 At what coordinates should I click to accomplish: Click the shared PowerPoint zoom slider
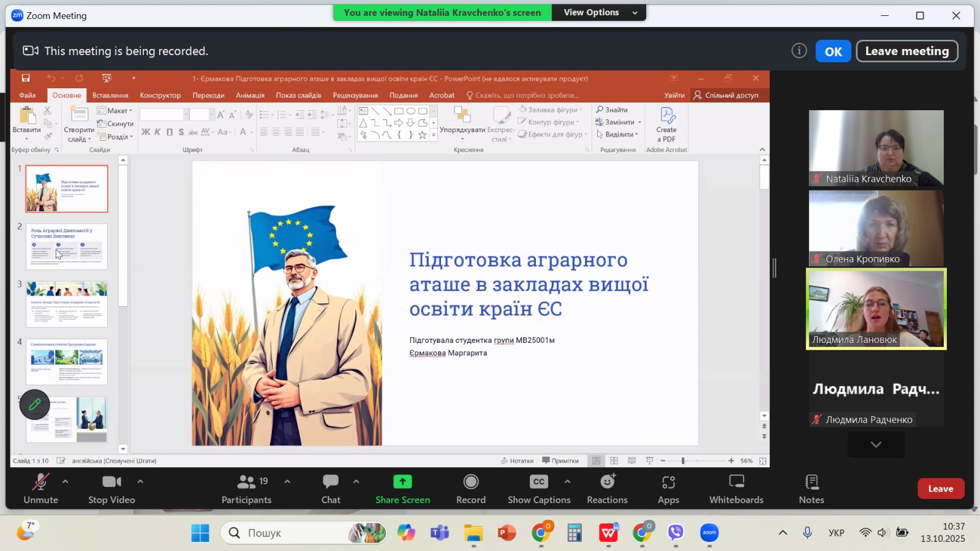683,460
